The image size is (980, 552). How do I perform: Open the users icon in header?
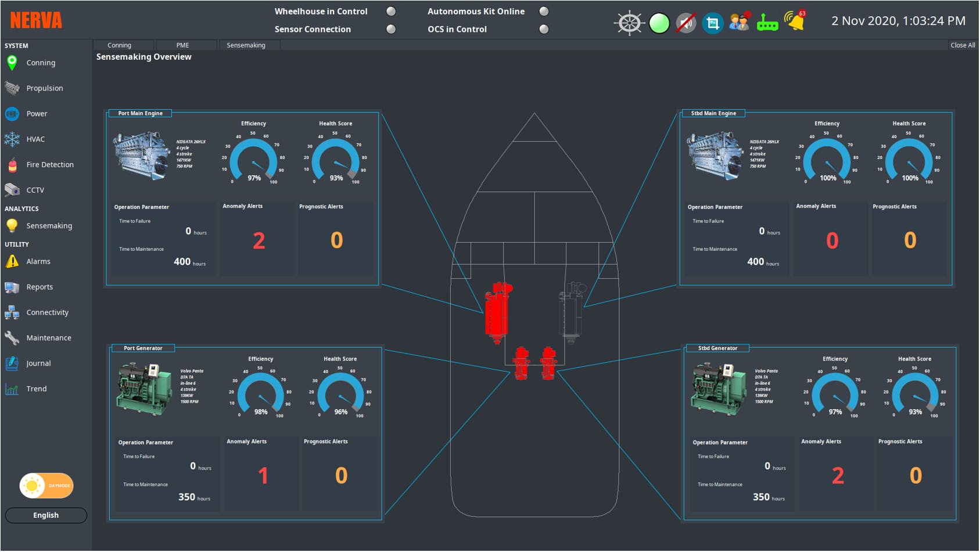coord(740,23)
